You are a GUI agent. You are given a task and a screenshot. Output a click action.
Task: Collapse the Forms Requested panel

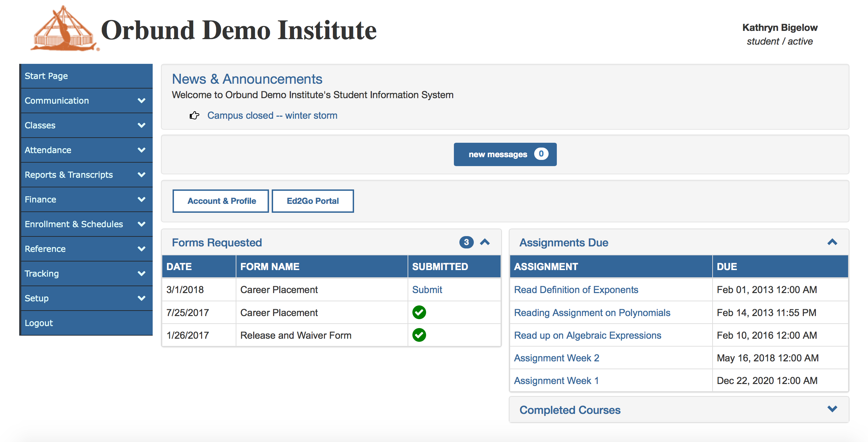[x=485, y=242]
